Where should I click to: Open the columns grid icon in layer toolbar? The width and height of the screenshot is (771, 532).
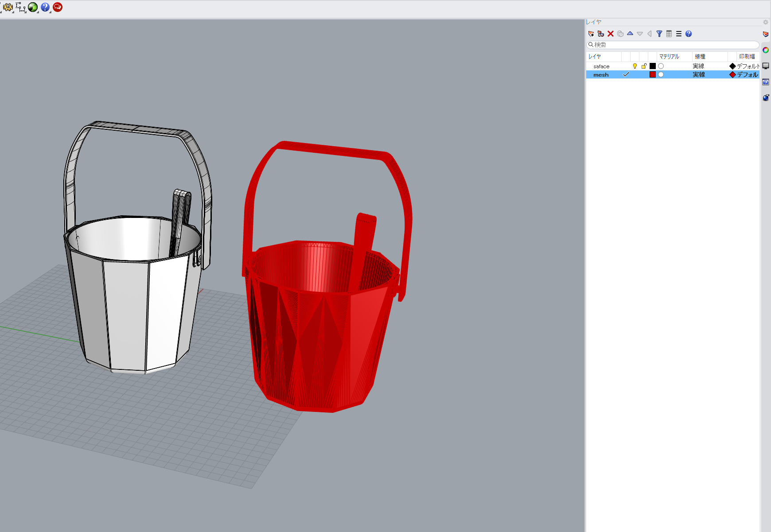point(669,34)
